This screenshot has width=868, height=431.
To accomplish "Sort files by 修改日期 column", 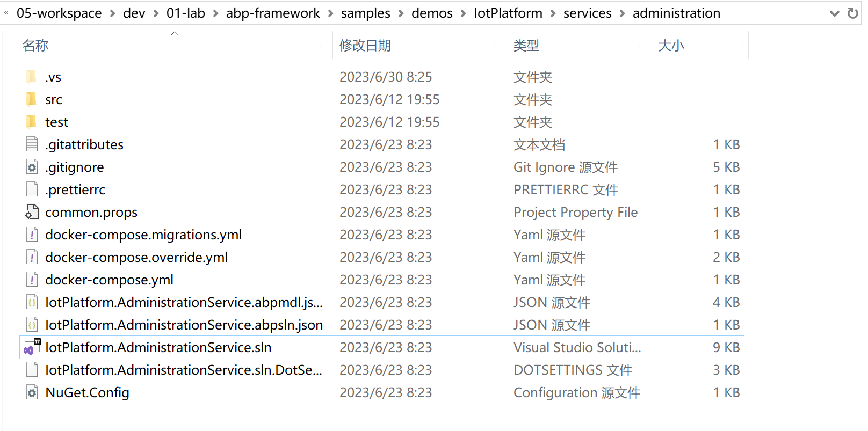I will (365, 46).
